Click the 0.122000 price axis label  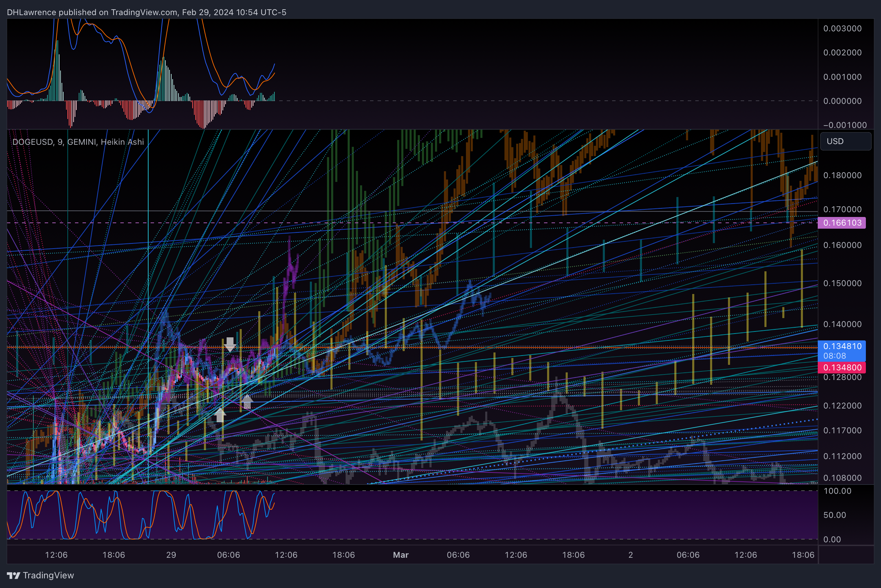pyautogui.click(x=842, y=406)
